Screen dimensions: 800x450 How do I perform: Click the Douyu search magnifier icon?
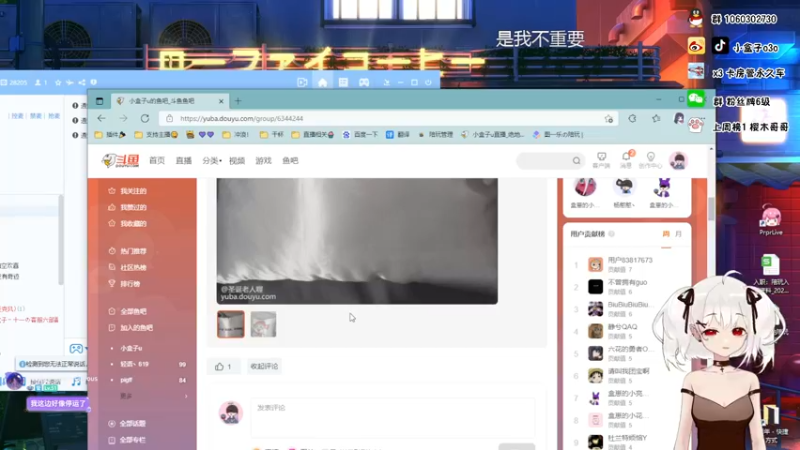click(576, 161)
